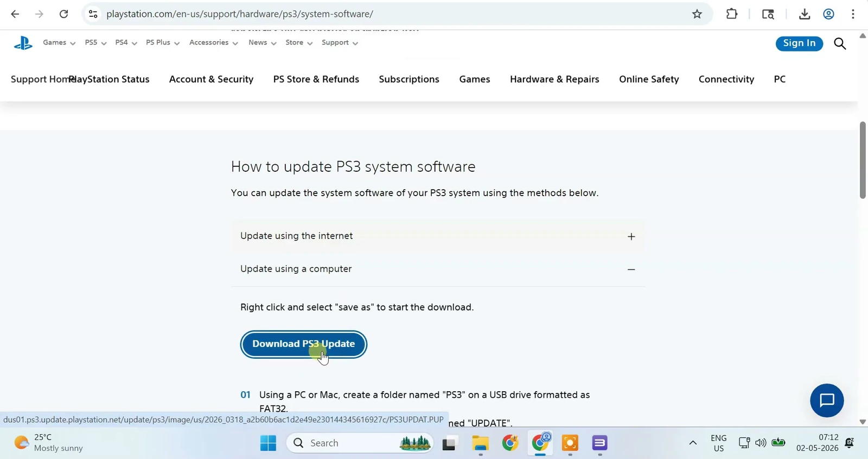
Task: Open the weather widget showing 25°C
Action: (x=49, y=443)
